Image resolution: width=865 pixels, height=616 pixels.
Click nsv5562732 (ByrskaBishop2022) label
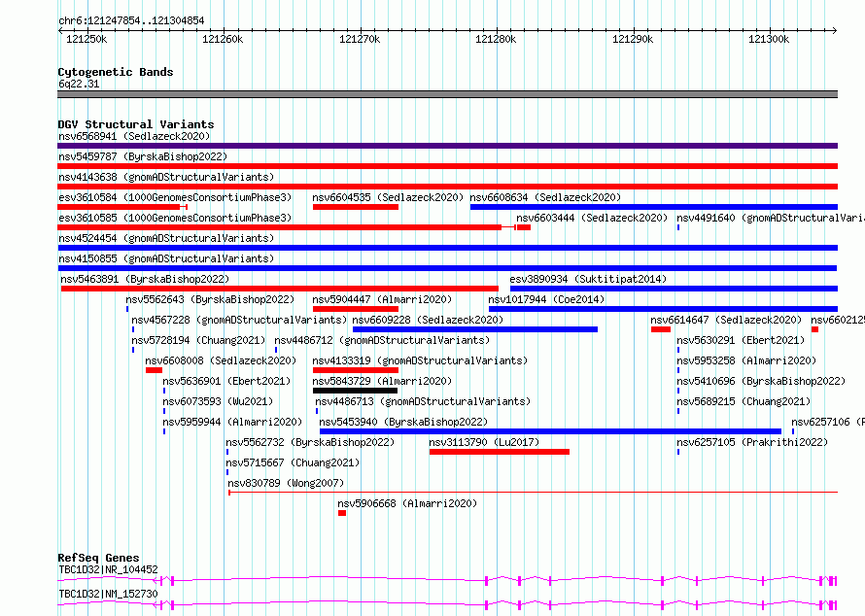310,442
